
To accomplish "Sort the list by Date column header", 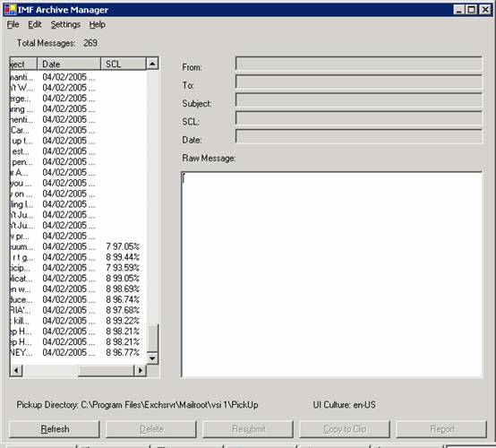I will [69, 64].
